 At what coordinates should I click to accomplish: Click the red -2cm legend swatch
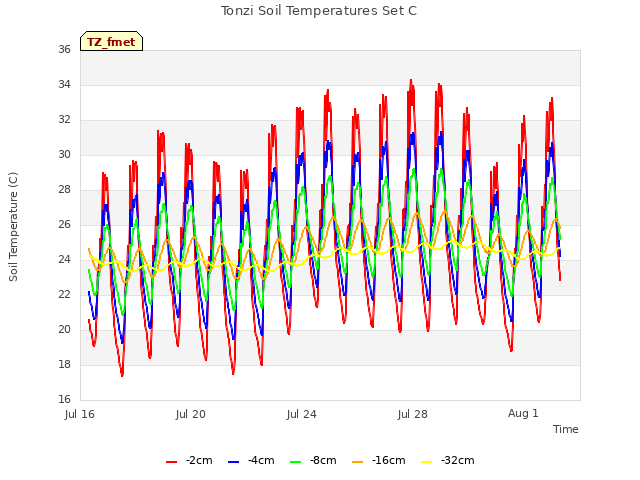tap(171, 462)
